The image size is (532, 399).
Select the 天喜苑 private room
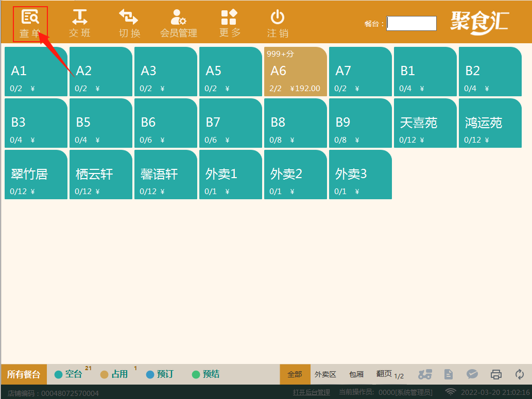[x=425, y=123]
